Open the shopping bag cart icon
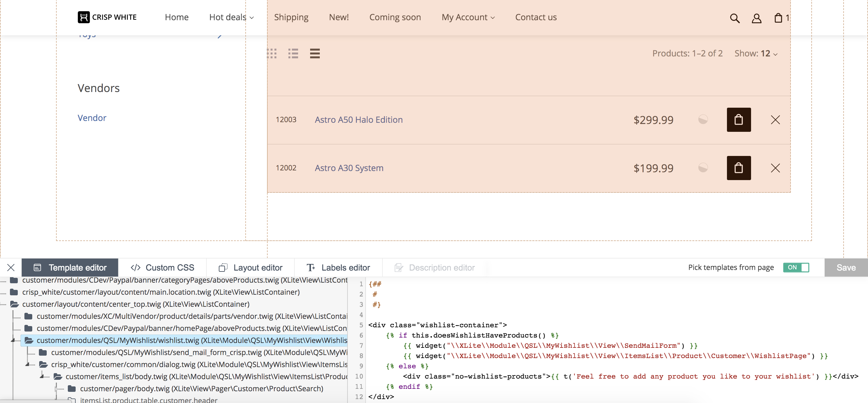The height and width of the screenshot is (403, 868). (x=778, y=18)
